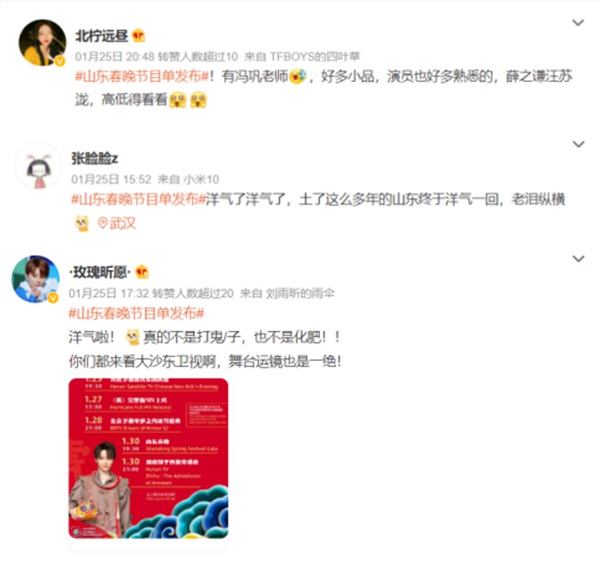Viewport: 600px width, 569px height.
Task: Open the red schedule poster image
Action: coord(148,458)
